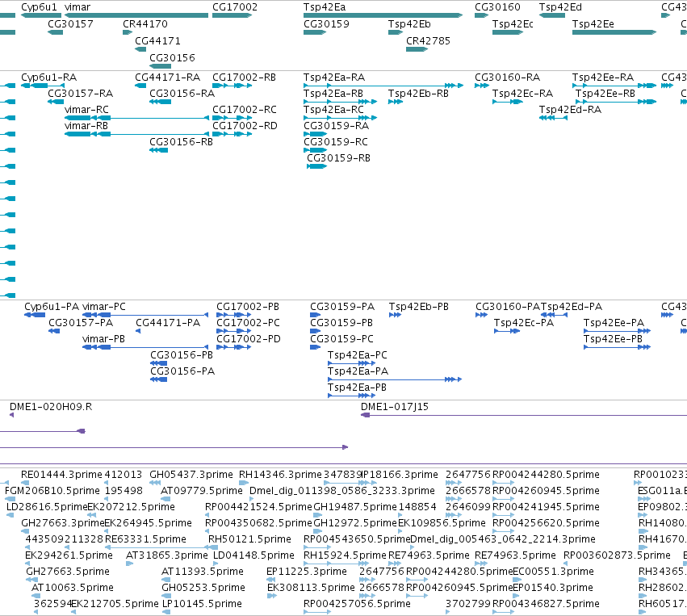Image resolution: width=687 pixels, height=616 pixels.
Task: Select the Cyp6u1 gene feature
Action: (41, 15)
